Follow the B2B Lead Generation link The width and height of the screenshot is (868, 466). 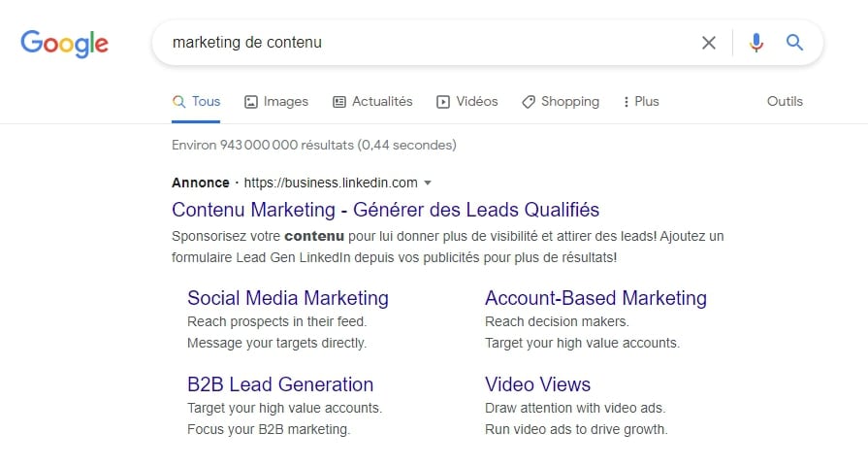(280, 384)
